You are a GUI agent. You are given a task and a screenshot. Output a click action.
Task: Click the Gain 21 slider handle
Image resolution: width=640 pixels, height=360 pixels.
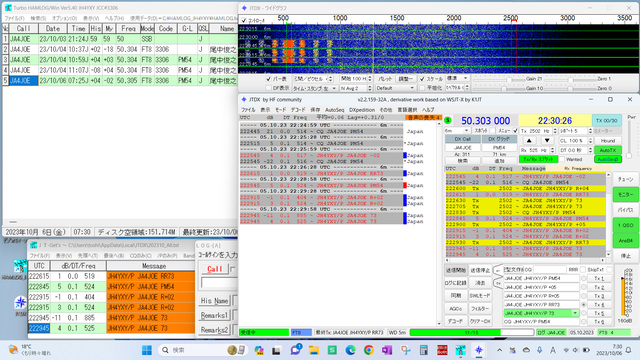(509, 79)
